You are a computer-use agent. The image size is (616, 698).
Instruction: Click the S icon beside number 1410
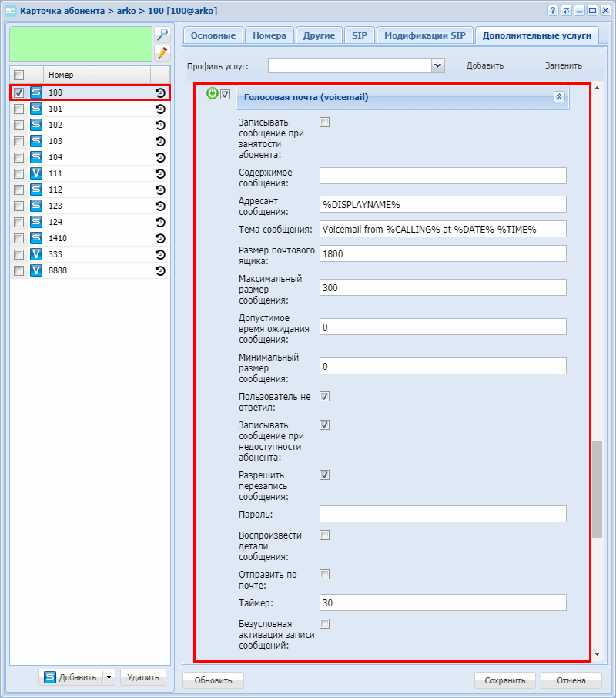[x=35, y=238]
